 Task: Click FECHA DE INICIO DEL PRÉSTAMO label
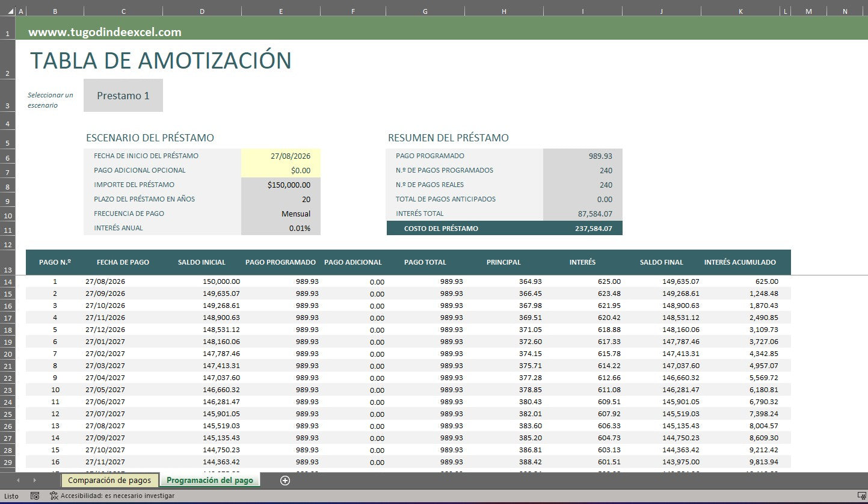pos(146,156)
